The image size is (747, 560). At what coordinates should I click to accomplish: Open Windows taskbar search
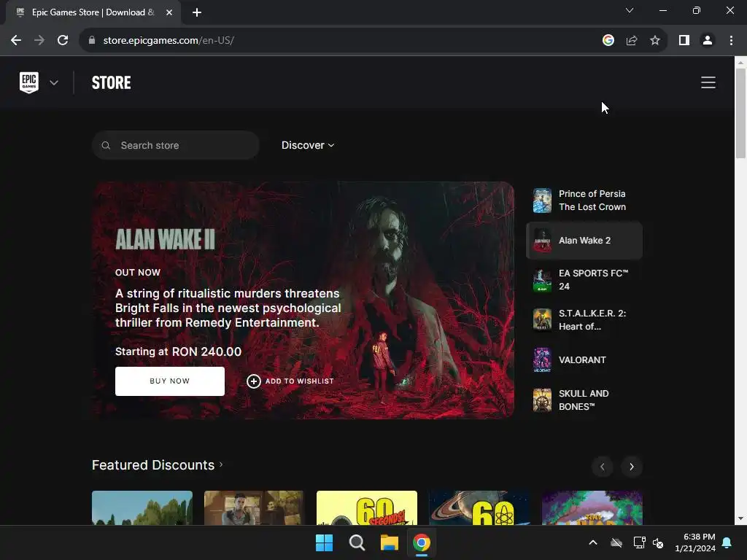pyautogui.click(x=357, y=542)
